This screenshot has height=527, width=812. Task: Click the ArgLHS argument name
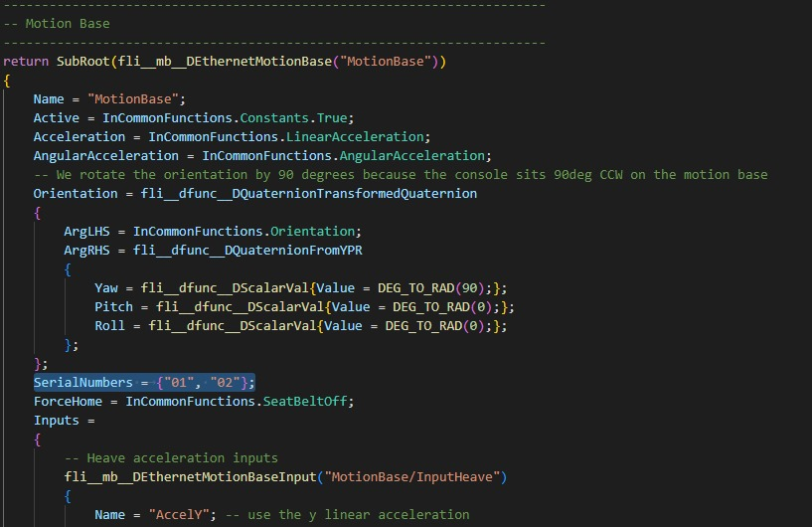pyautogui.click(x=89, y=231)
